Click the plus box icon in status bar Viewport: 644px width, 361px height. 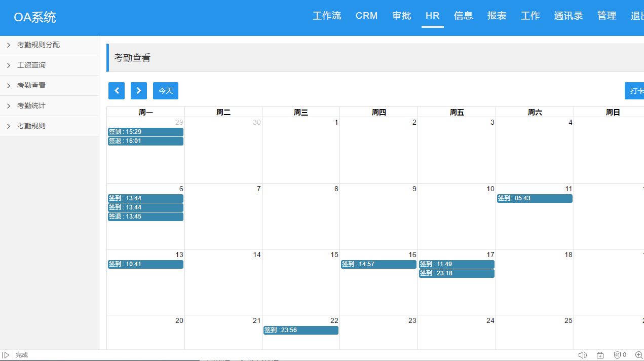pos(600,355)
